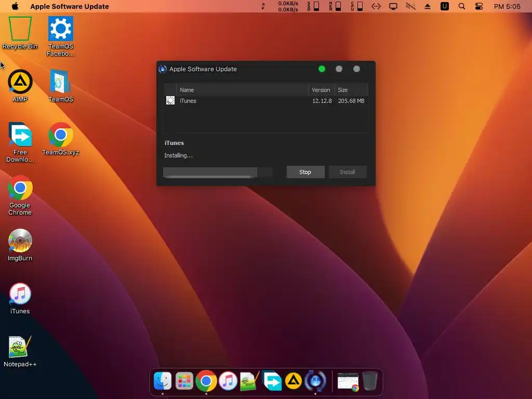532x399 pixels.
Task: Click the Apple Software Update menu bar title
Action: pos(70,6)
